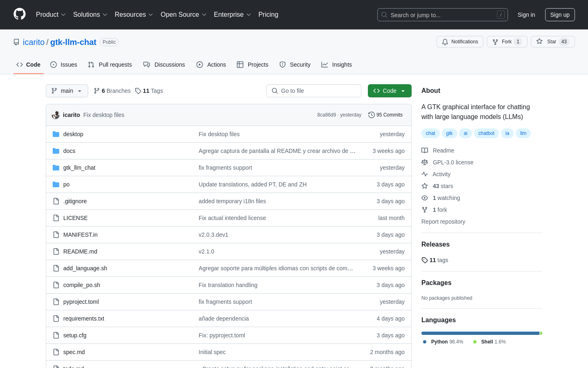
Task: Click the chatbot topic tag
Action: pos(486,133)
